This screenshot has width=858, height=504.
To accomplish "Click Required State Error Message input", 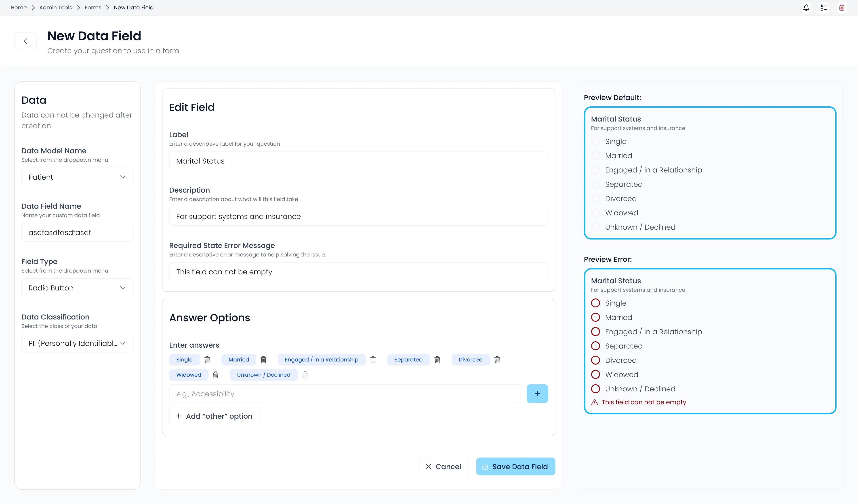I will pyautogui.click(x=359, y=272).
